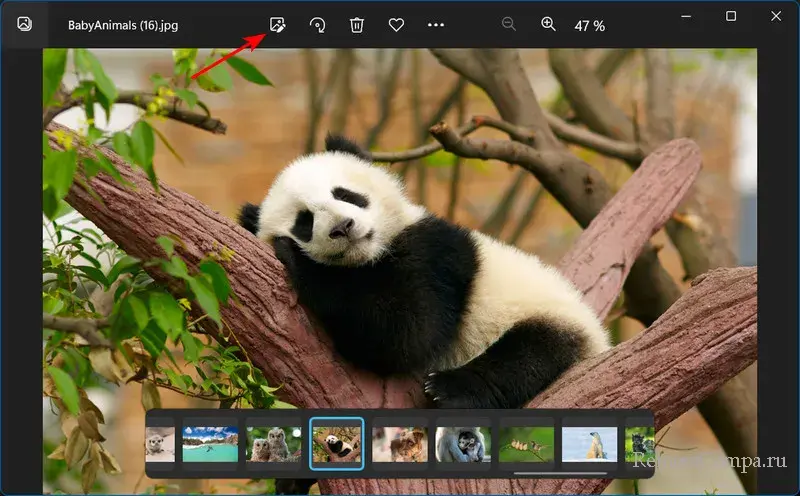The height and width of the screenshot is (496, 800).
Task: Select the meerkat thumbnail in the filmstrip
Action: pos(160,444)
